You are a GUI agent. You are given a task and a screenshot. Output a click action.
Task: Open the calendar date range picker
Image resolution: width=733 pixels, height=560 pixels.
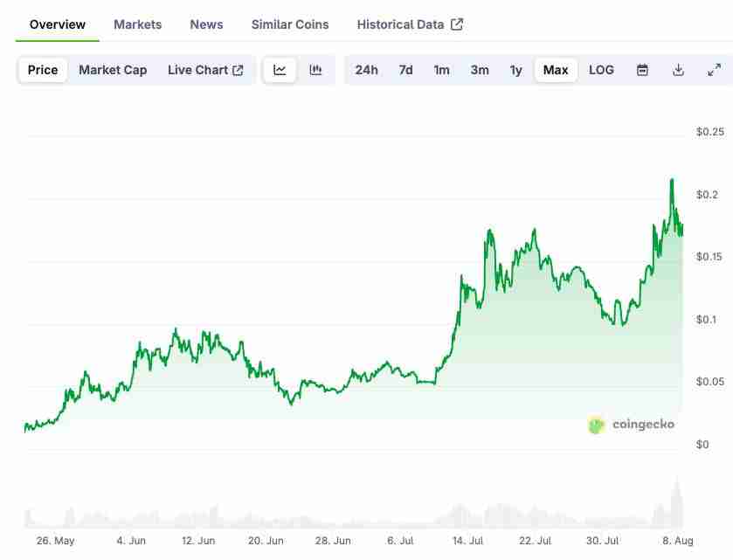(x=642, y=70)
